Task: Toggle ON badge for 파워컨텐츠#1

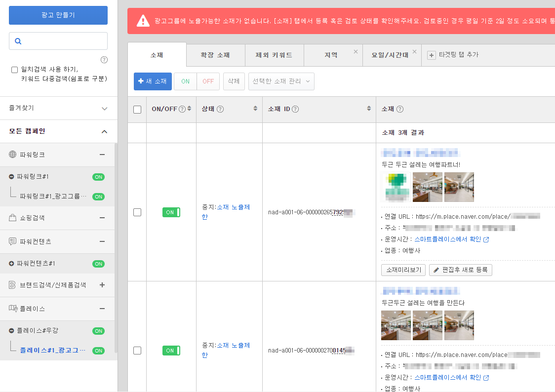Action: (x=98, y=264)
